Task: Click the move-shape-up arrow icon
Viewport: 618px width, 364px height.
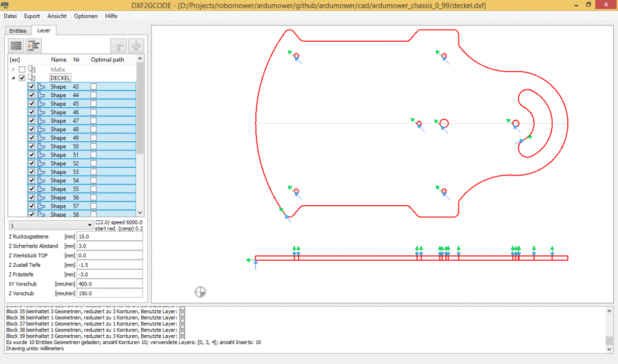Action: [x=118, y=45]
